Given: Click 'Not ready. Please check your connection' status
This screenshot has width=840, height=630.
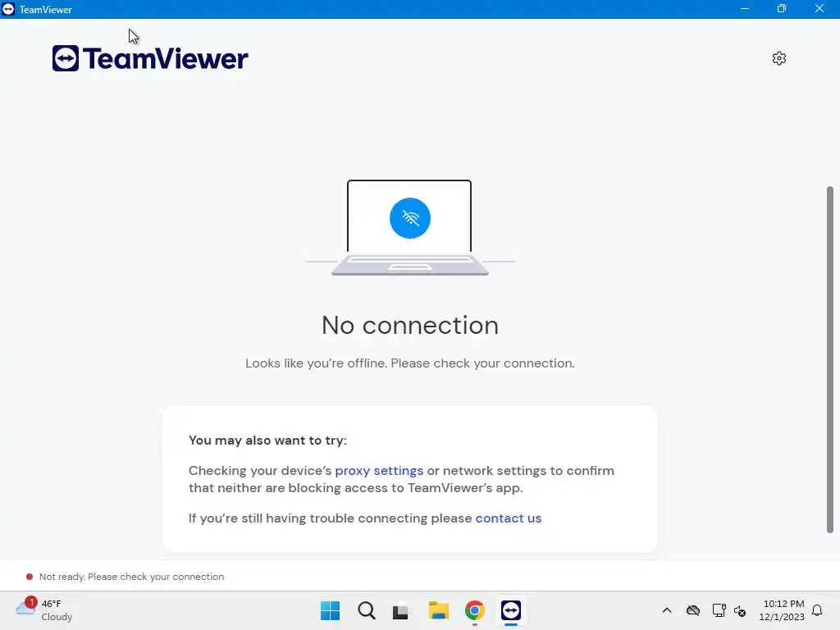Looking at the screenshot, I should pyautogui.click(x=131, y=577).
